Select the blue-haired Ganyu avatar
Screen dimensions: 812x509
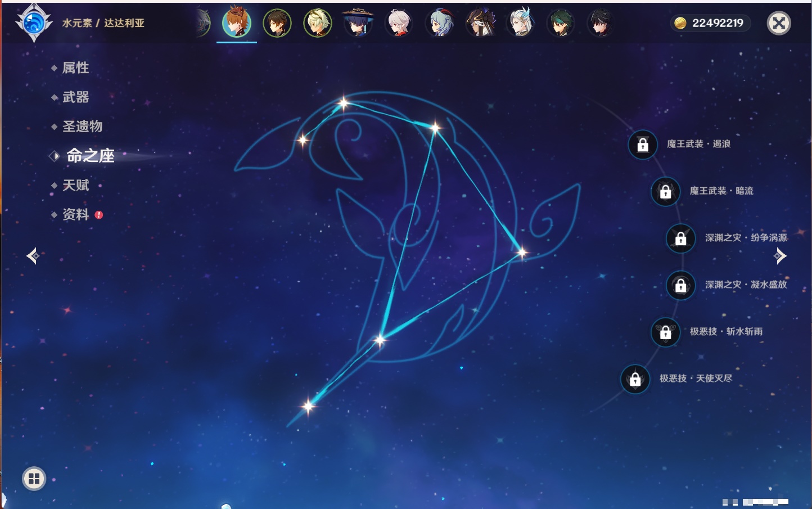pyautogui.click(x=440, y=23)
